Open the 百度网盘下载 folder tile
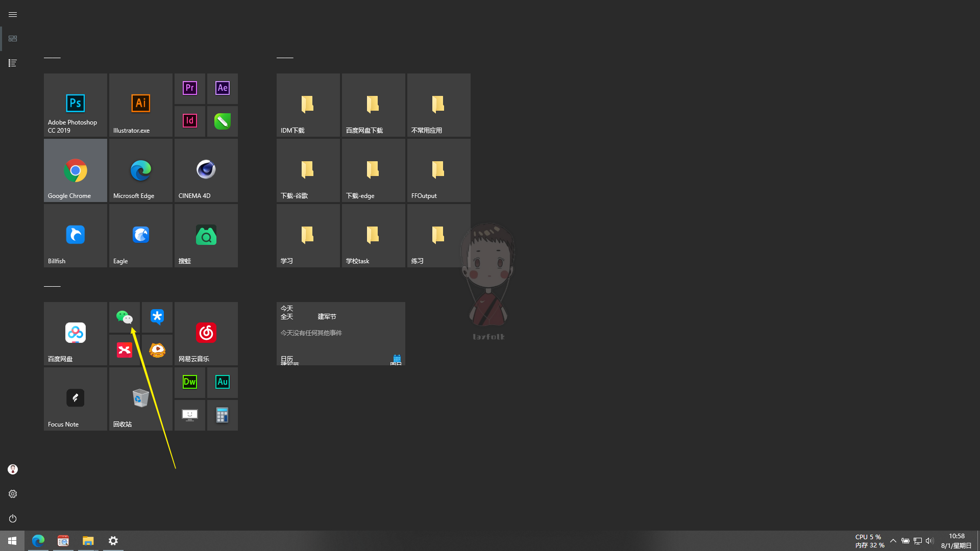This screenshot has width=980, height=551. [373, 105]
